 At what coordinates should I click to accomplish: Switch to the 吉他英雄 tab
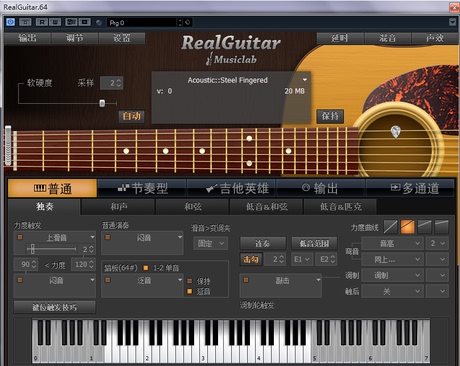[232, 188]
